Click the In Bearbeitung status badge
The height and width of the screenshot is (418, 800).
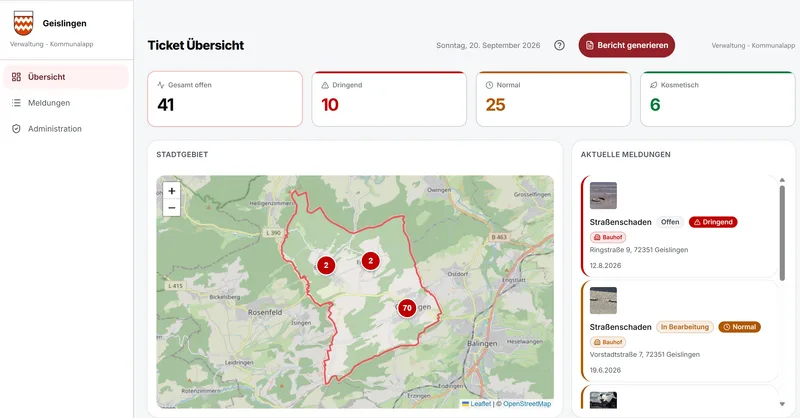(x=685, y=327)
